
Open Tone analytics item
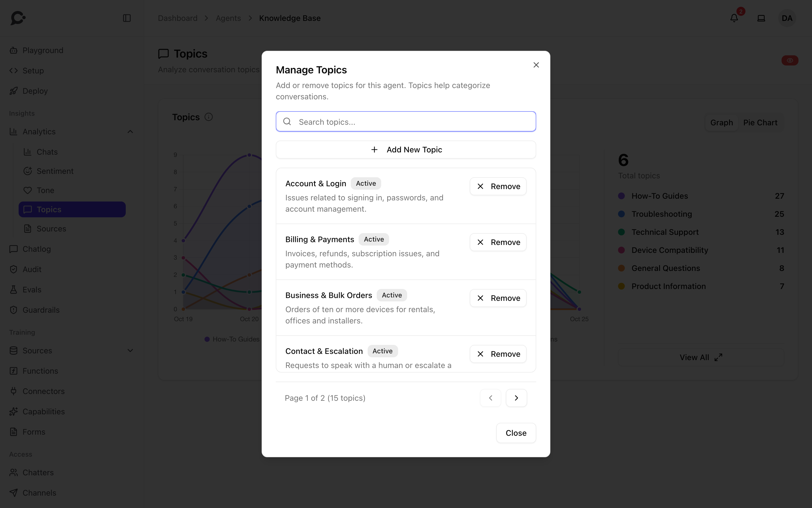pos(72,190)
